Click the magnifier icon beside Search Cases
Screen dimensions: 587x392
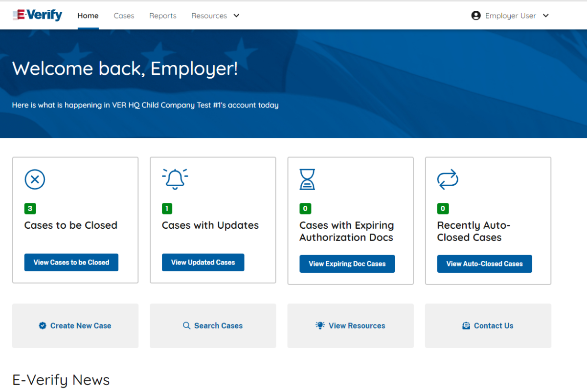186,326
